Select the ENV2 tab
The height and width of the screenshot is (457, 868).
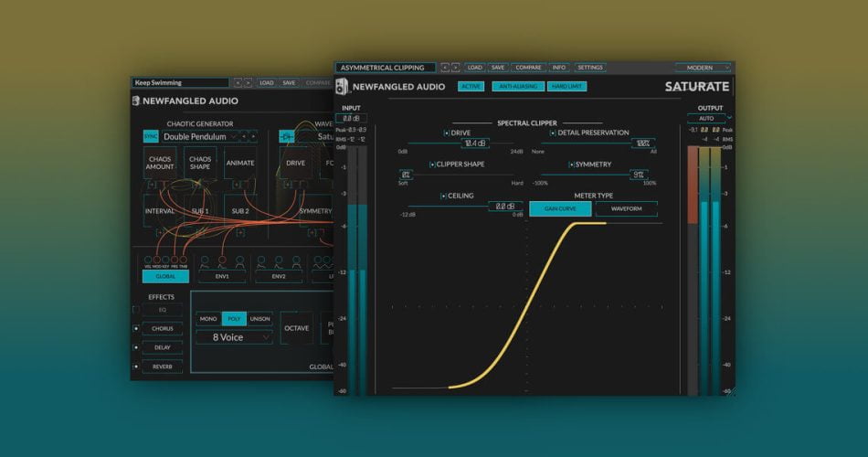[x=279, y=276]
